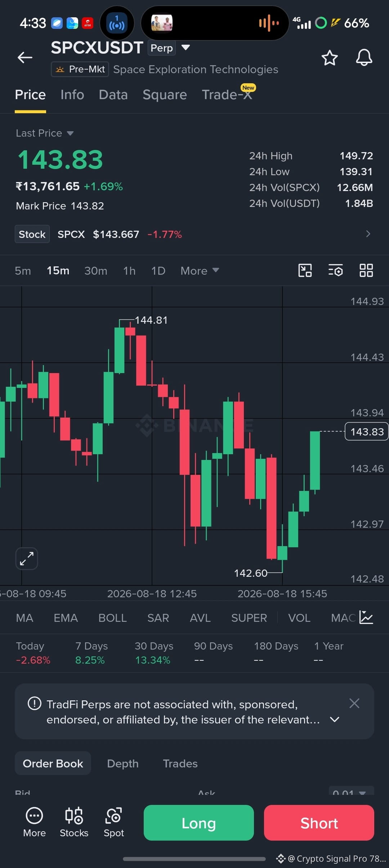Screen dimensions: 389x868
Task: Toggle BOLL indicator
Action: tap(112, 618)
